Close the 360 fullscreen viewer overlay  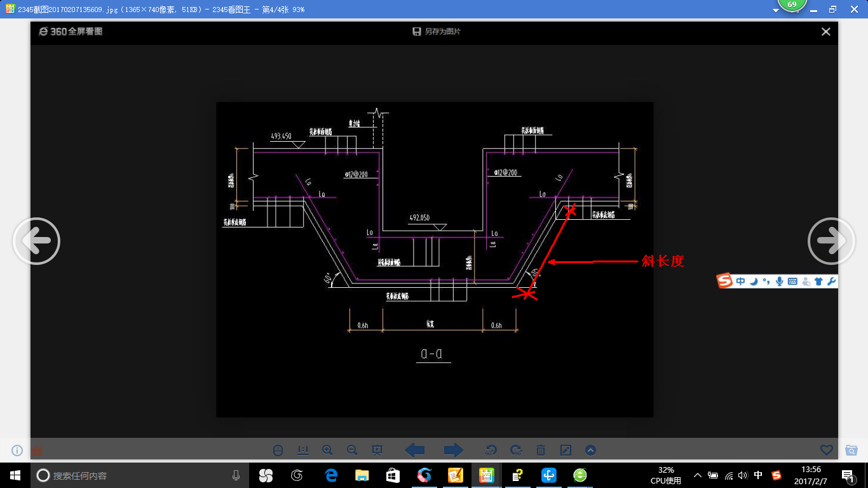[825, 32]
